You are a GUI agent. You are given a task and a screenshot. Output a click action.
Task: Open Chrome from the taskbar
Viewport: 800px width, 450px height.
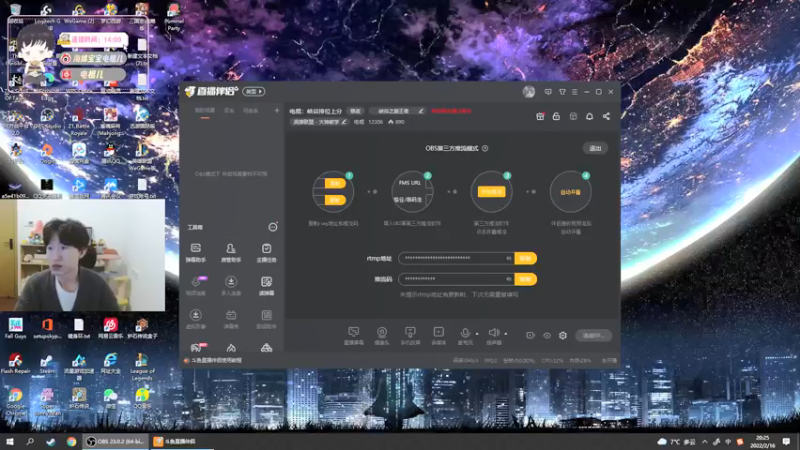pyautogui.click(x=71, y=441)
